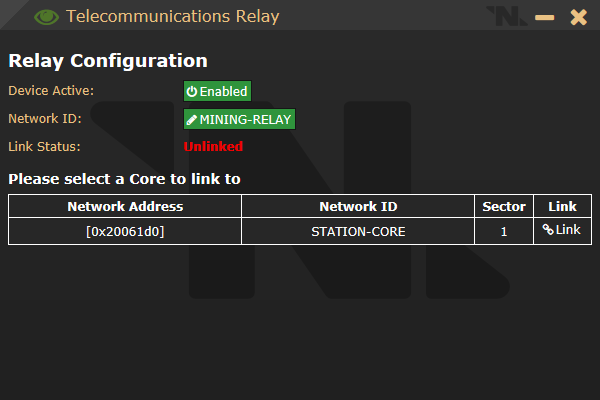Click the pencil icon beside MINING-RELAY
The height and width of the screenshot is (400, 600).
point(192,120)
